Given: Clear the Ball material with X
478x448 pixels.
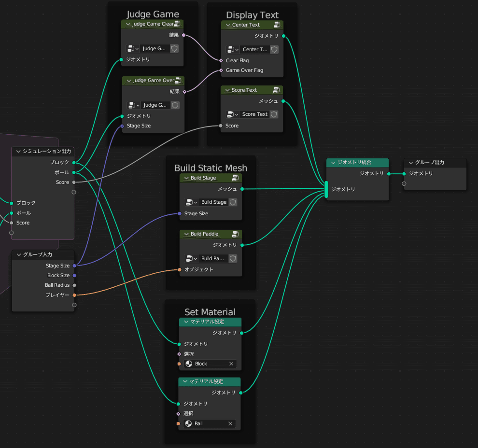Looking at the screenshot, I should (x=230, y=423).
